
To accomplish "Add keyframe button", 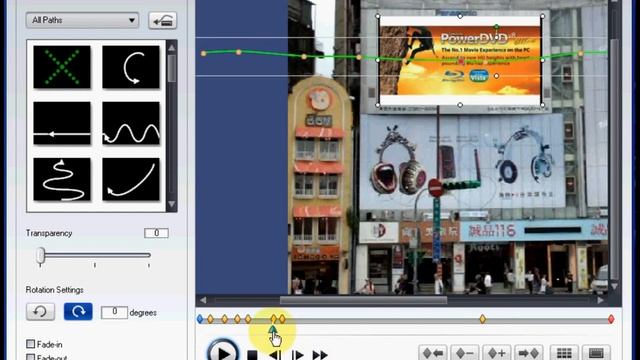I will [497, 353].
